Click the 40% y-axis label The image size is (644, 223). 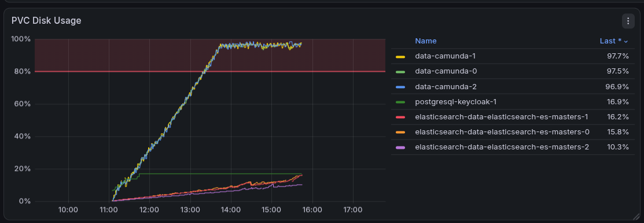pyautogui.click(x=23, y=136)
